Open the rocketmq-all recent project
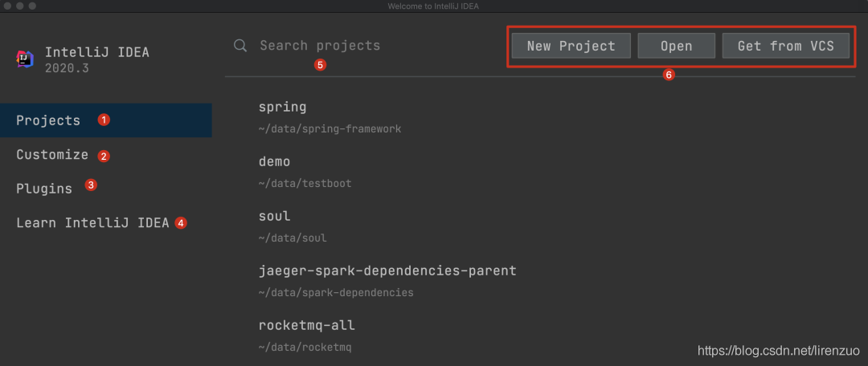868x366 pixels. click(307, 326)
